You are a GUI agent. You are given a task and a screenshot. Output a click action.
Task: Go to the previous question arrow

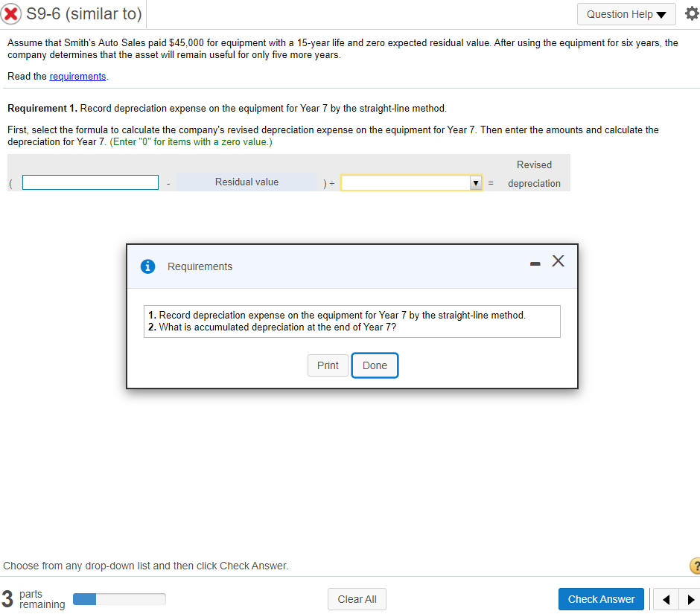point(666,599)
